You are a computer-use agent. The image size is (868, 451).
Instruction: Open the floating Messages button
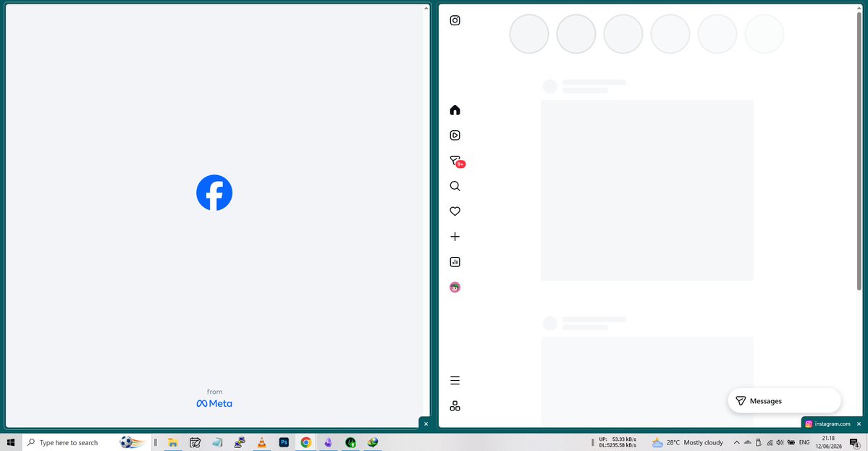785,401
